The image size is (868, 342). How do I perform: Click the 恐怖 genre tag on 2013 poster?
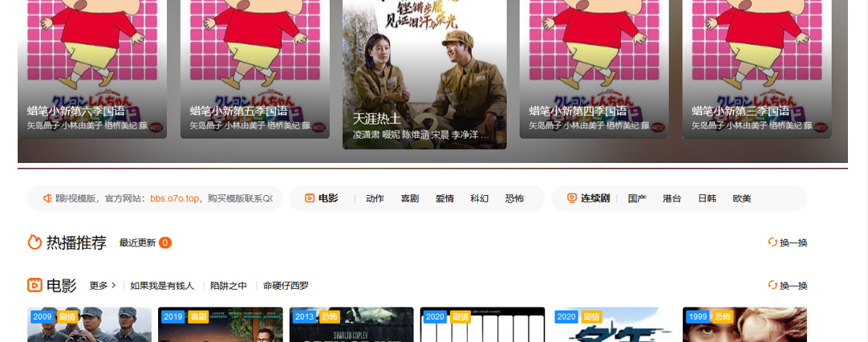[x=329, y=317]
